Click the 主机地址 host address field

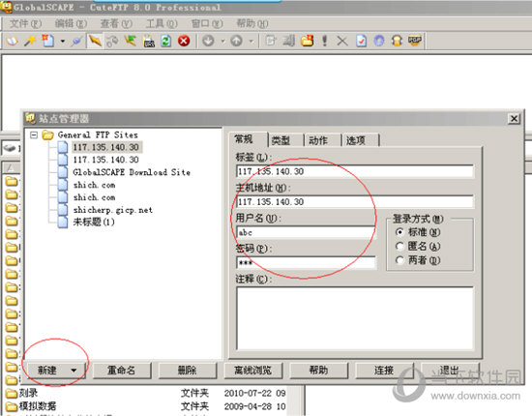(x=355, y=202)
